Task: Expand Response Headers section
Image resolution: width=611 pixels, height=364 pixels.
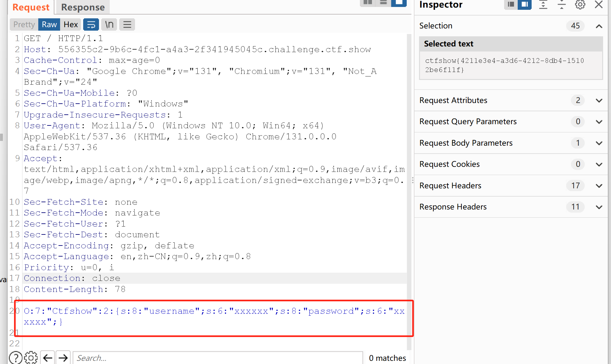Action: point(599,207)
